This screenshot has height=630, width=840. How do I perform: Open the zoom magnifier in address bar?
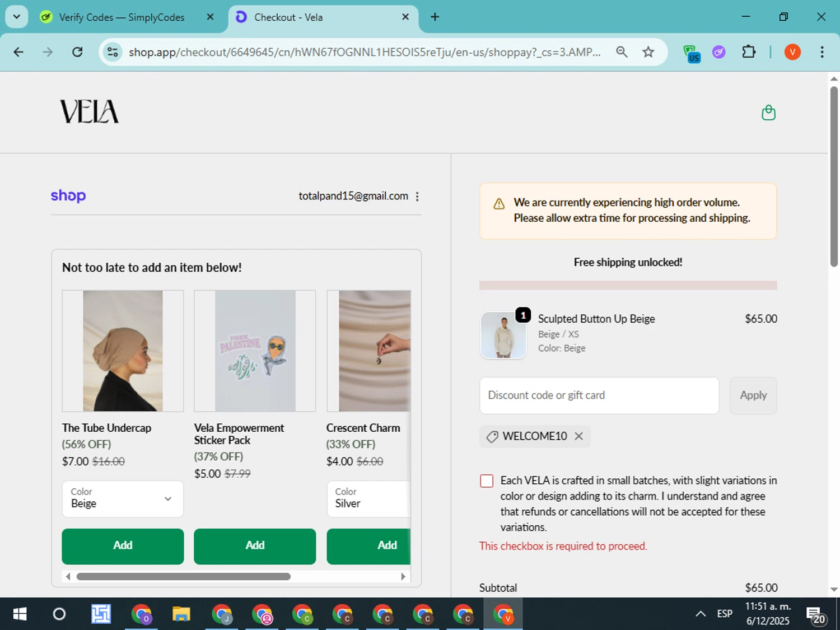point(622,52)
